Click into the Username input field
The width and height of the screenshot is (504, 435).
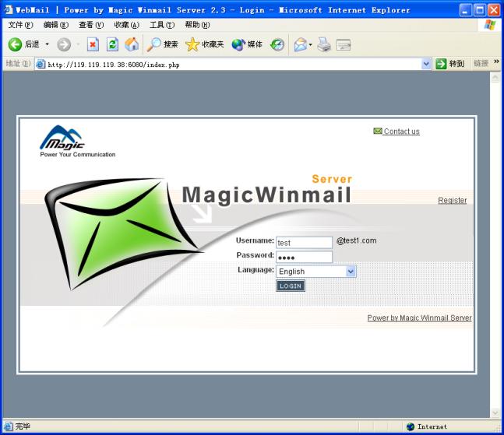coord(304,243)
